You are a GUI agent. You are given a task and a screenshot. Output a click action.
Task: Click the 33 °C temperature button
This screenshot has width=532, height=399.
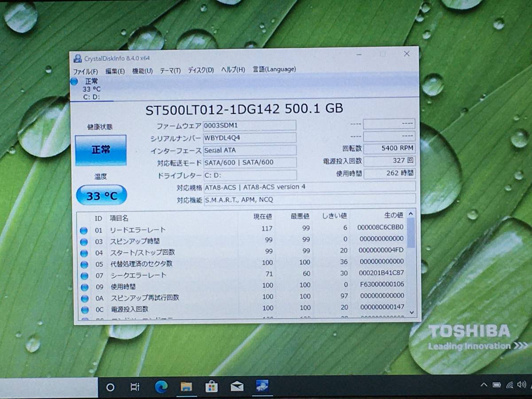(101, 195)
